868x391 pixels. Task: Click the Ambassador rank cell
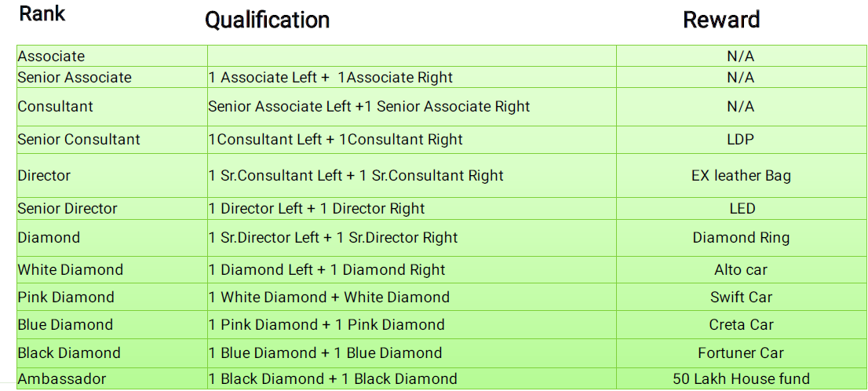point(62,379)
